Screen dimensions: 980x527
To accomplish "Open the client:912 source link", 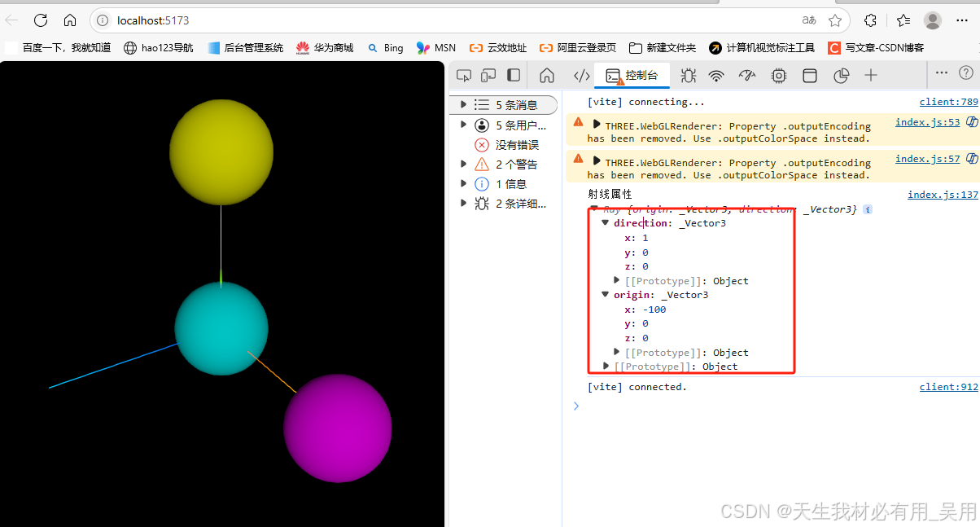I will 948,387.
